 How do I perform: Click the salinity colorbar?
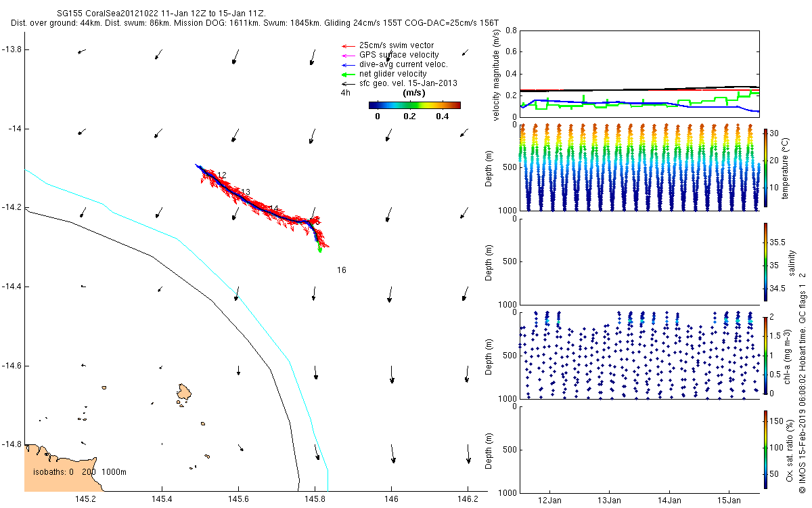click(765, 261)
